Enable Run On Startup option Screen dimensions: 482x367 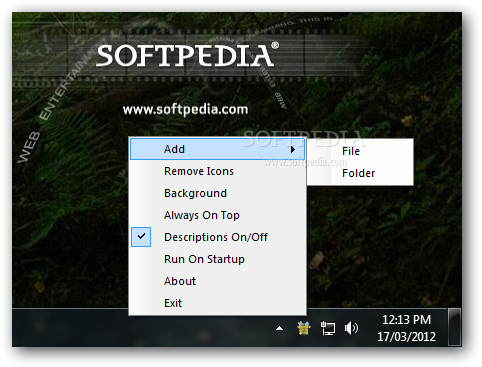[x=217, y=259]
